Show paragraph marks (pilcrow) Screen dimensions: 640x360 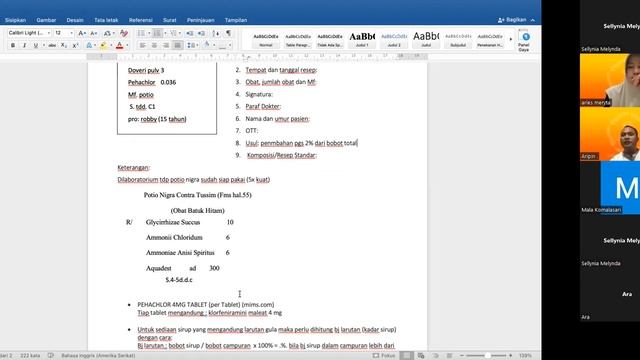click(229, 33)
